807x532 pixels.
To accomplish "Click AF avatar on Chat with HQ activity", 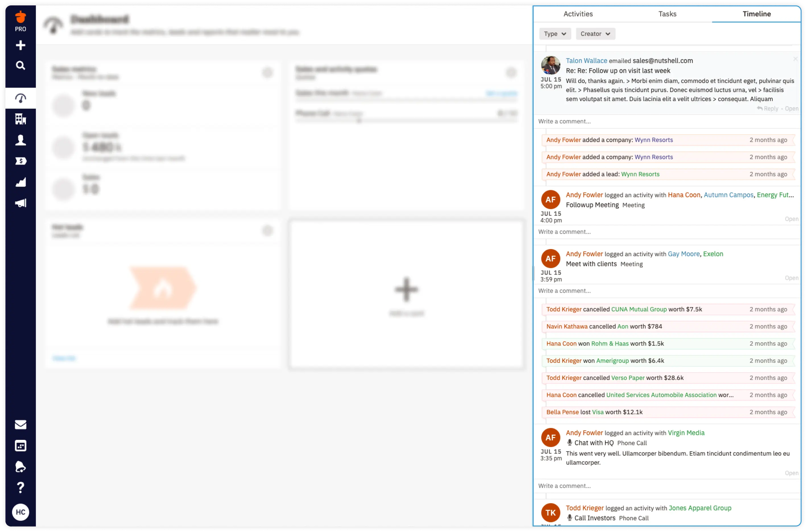I will coord(550,438).
